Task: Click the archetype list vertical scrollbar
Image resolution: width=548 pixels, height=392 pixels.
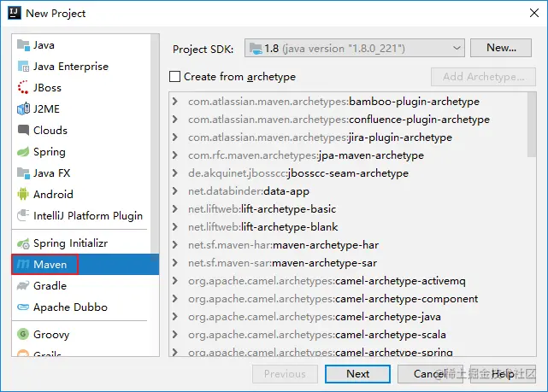Action: click(x=532, y=125)
